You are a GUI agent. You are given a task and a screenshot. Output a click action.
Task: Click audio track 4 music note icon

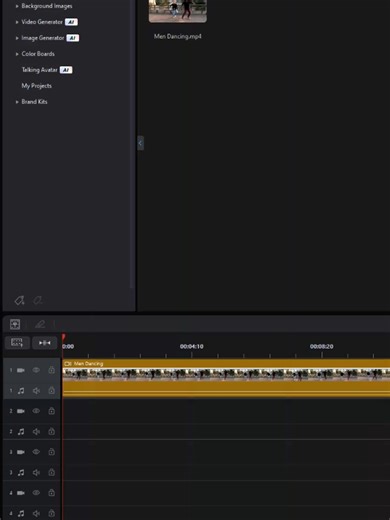pyautogui.click(x=21, y=513)
